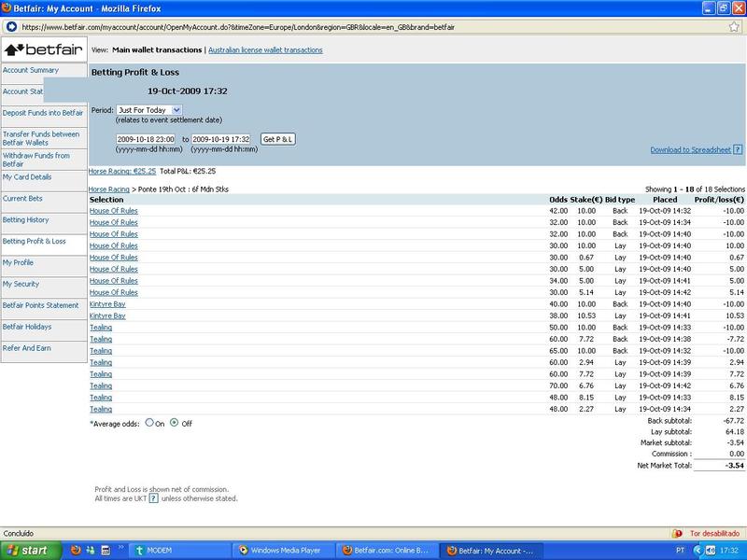Show hidden system tray icons arrow

click(698, 551)
